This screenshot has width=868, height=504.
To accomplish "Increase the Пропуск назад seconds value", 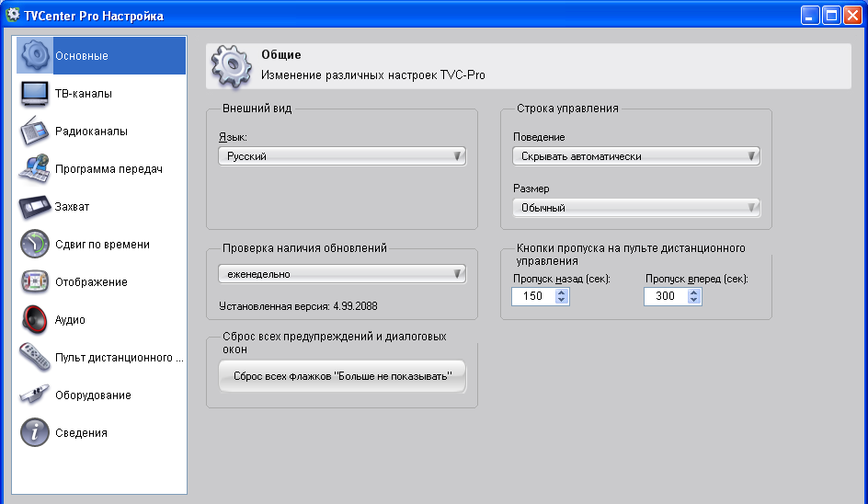I will [x=561, y=292].
